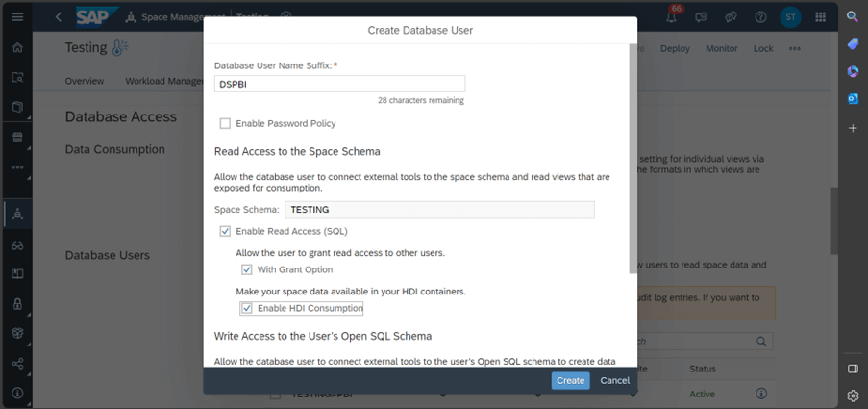868x409 pixels.
Task: Open the Help question mark icon
Action: pyautogui.click(x=760, y=17)
